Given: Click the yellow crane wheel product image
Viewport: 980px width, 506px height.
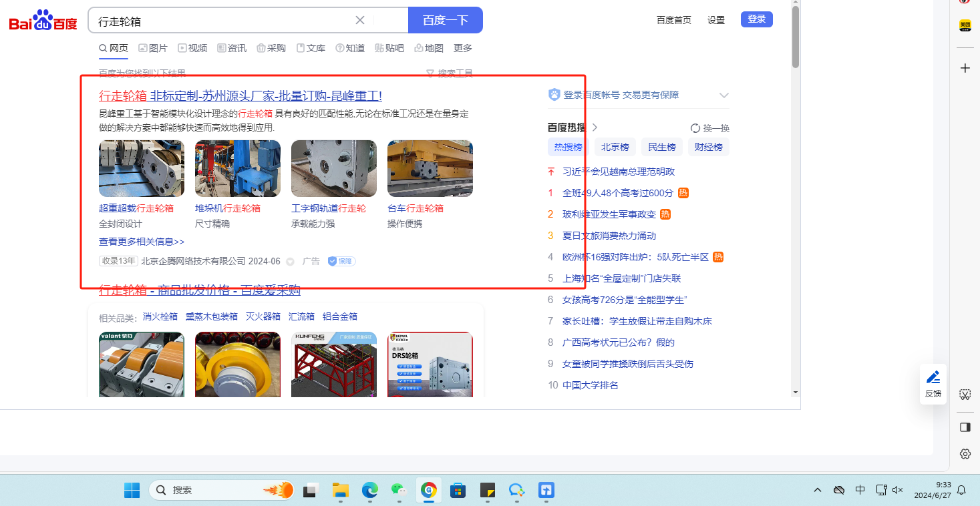Looking at the screenshot, I should 238,364.
